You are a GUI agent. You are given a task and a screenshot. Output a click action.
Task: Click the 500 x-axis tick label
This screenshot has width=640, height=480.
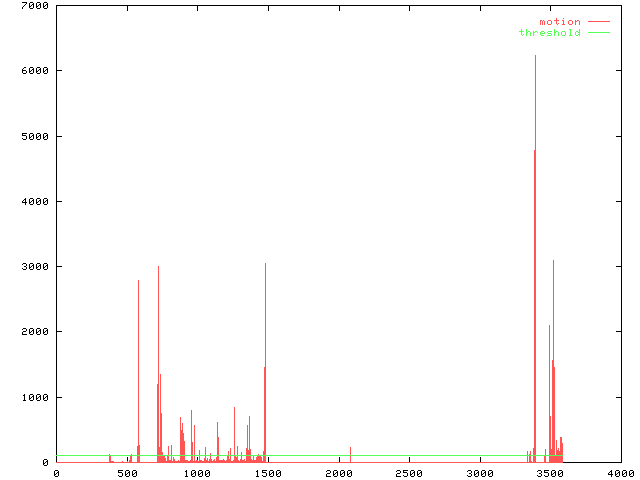click(x=126, y=473)
